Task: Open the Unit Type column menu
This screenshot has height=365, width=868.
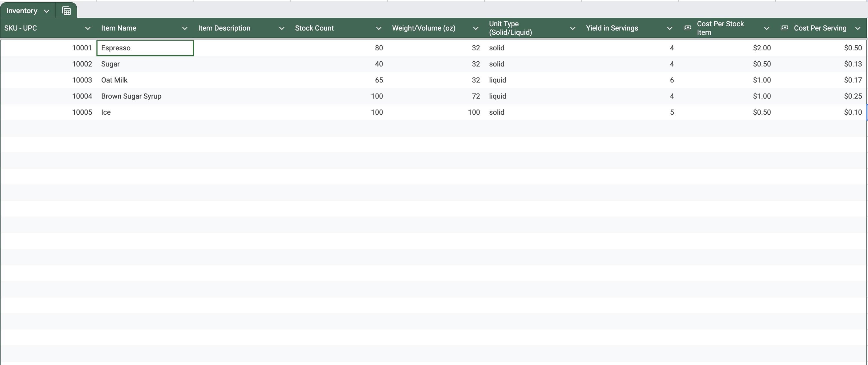Action: tap(573, 28)
